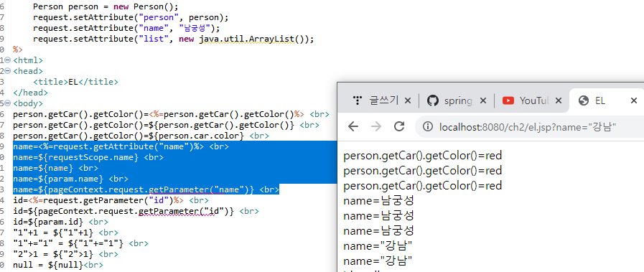The image size is (644, 272).
Task: Click the selected name=${param.name} line
Action: pos(70,179)
